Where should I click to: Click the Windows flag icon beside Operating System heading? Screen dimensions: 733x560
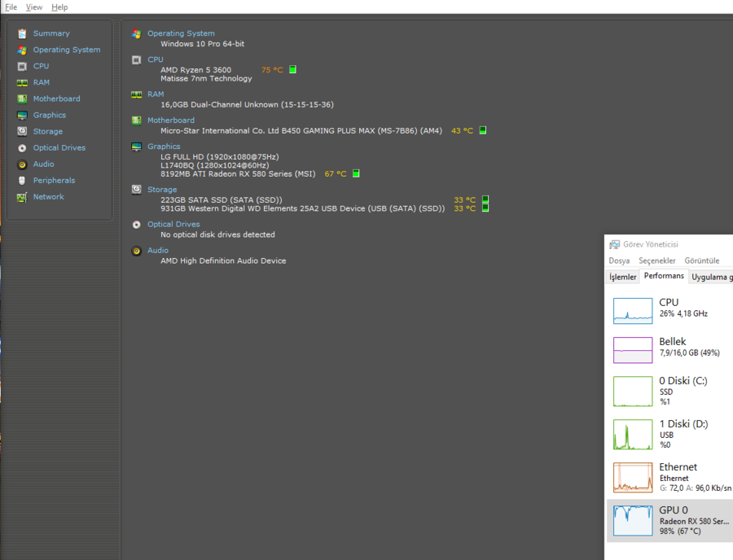(137, 33)
